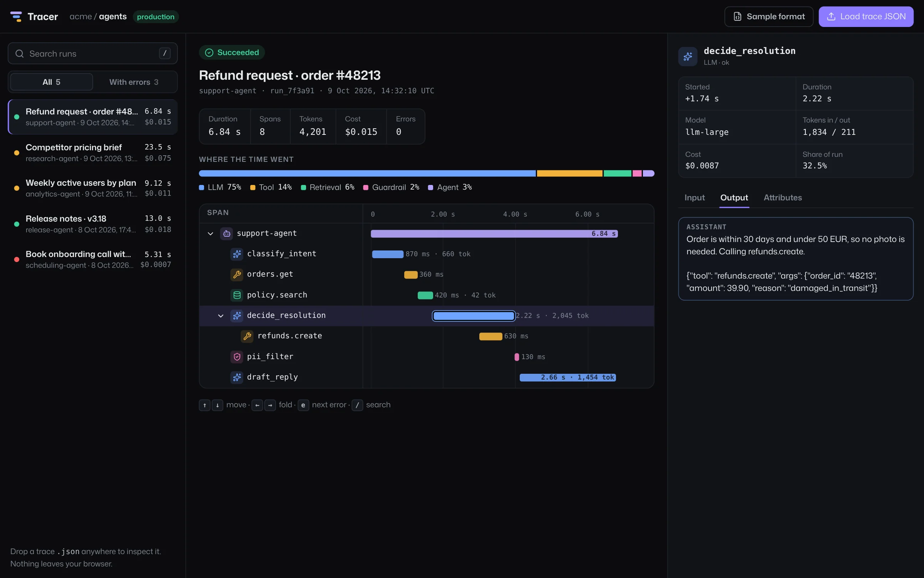The image size is (924, 578).
Task: Click the Retrieval legend swatch
Action: coord(303,188)
